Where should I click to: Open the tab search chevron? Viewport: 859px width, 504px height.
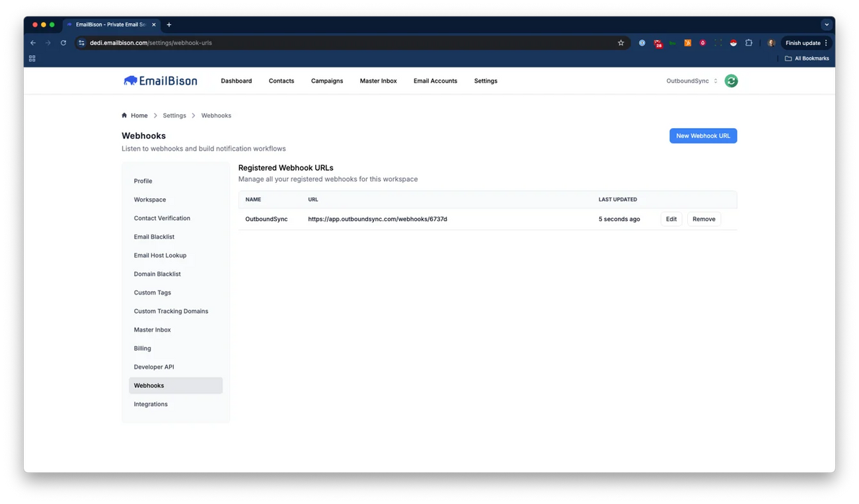point(827,24)
